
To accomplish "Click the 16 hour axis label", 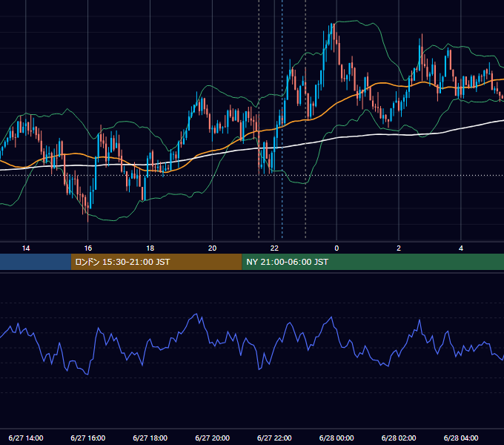I will [x=87, y=248].
